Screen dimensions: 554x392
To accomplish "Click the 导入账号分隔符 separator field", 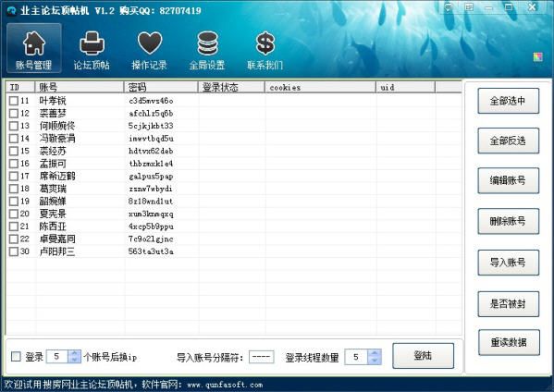I will pos(262,357).
